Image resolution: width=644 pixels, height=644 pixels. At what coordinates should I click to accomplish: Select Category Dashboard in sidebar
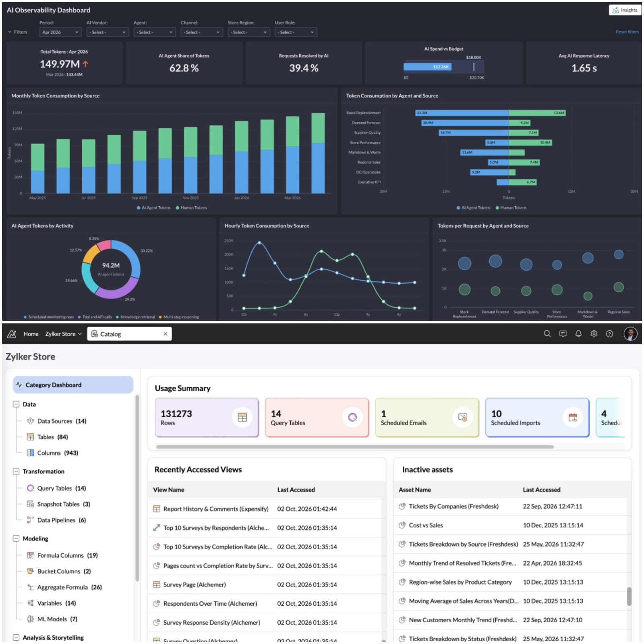pos(73,385)
